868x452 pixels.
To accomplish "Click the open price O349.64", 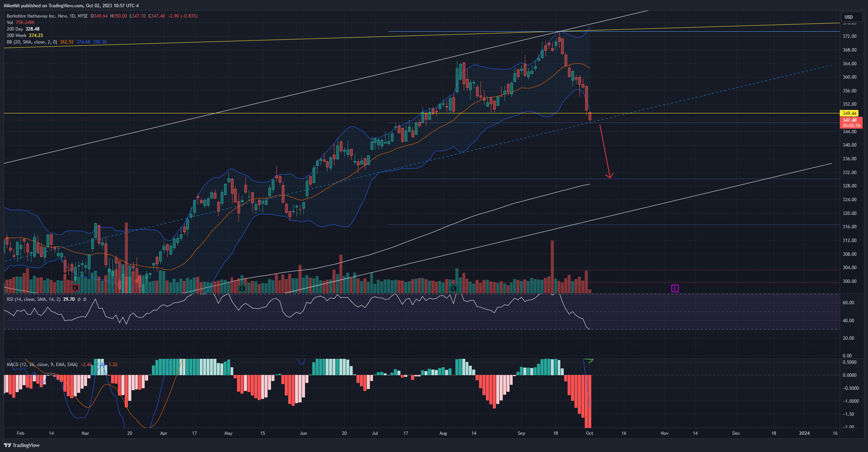I will coord(99,16).
